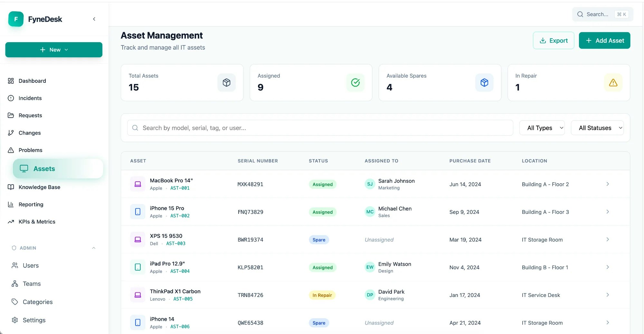Collapse the ADMIN section
Viewport: 644px width, 334px height.
(94, 248)
